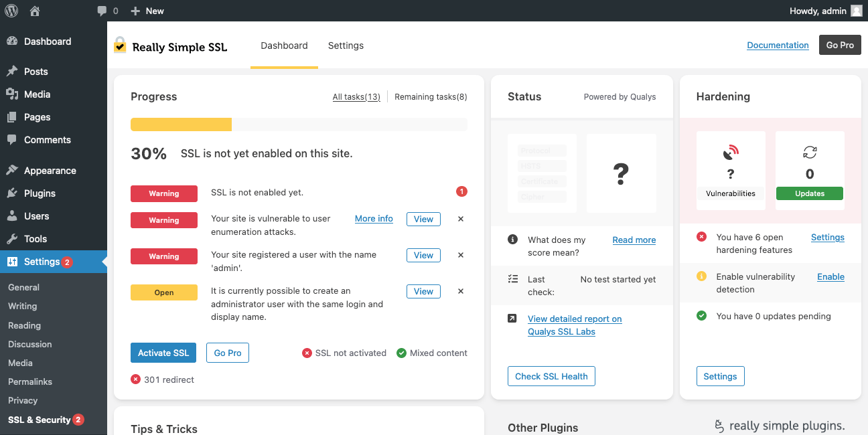View detailed report on Qualys SSL Labs
The height and width of the screenshot is (435, 868).
pos(575,325)
